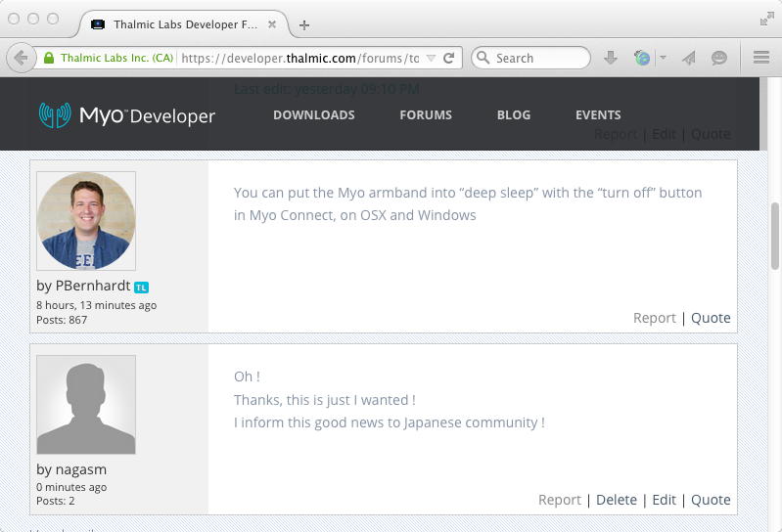Click text '0 minutes ago'

pyautogui.click(x=71, y=487)
